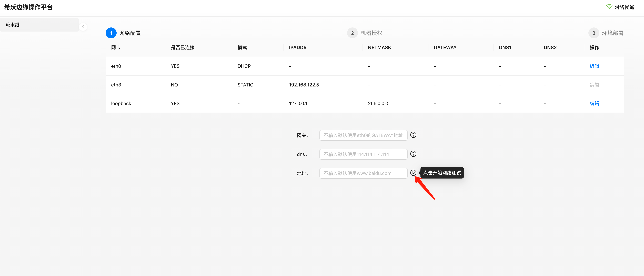Click 编辑 link for loopback row
The image size is (644, 276).
click(594, 103)
